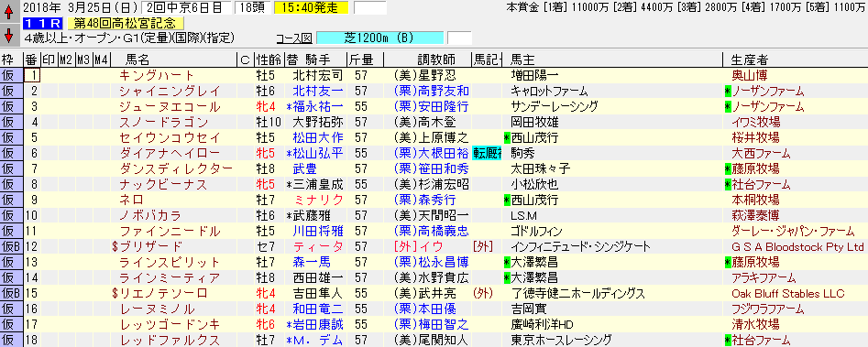
Task: Click green asterisk beside 大澤繁昌 in row 13
Action: pos(506,262)
